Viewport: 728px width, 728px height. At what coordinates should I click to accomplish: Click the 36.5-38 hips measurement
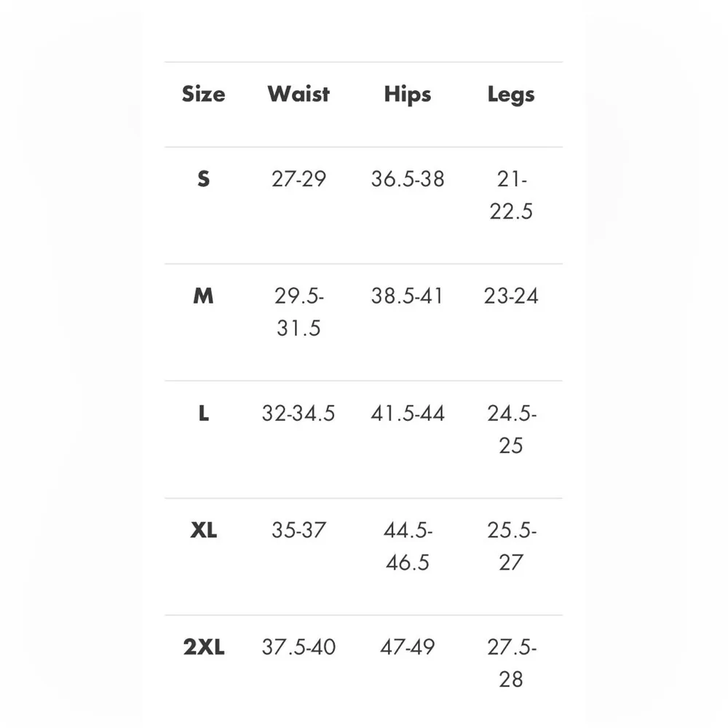(x=408, y=179)
